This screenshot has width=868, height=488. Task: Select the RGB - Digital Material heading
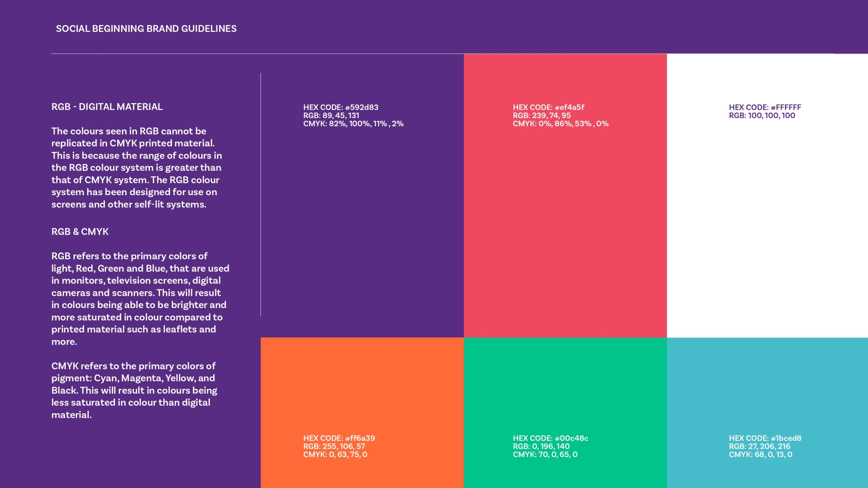coord(107,107)
